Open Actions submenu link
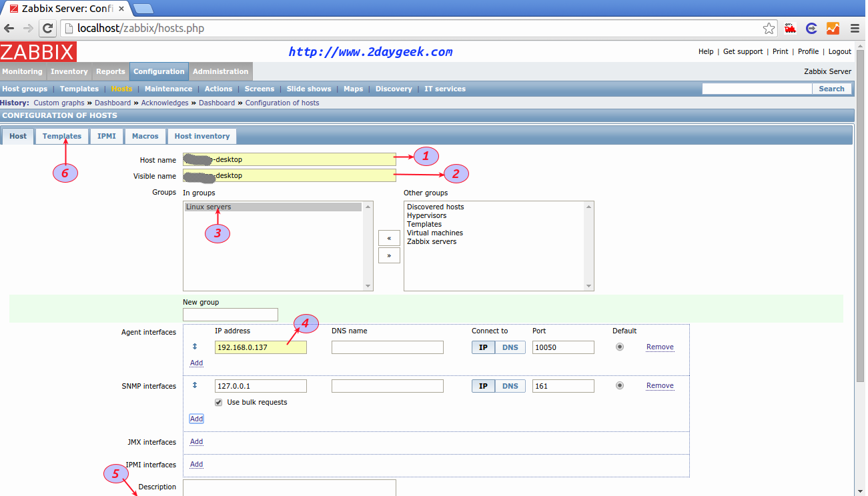Viewport: 868px width, 496px height. pyautogui.click(x=219, y=89)
